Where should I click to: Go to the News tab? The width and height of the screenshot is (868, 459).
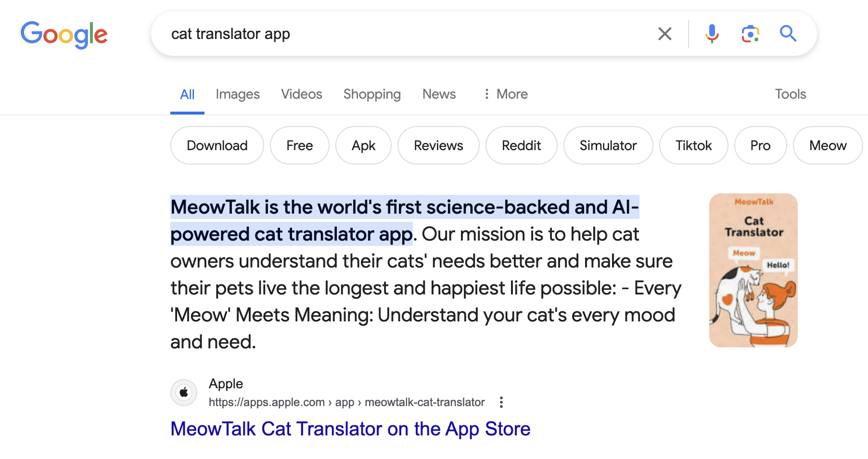click(x=439, y=94)
